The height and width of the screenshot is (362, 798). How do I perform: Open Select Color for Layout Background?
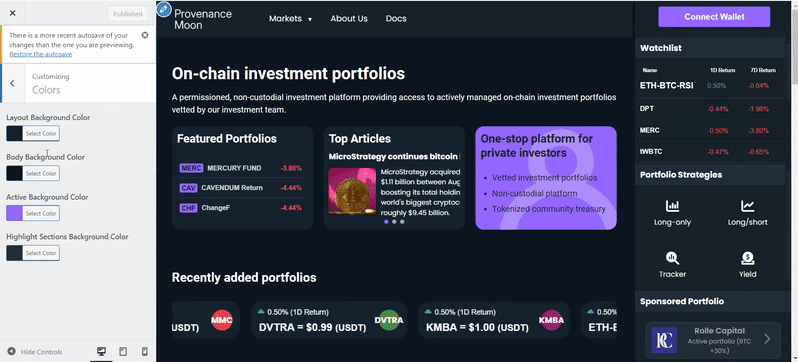[x=41, y=134]
